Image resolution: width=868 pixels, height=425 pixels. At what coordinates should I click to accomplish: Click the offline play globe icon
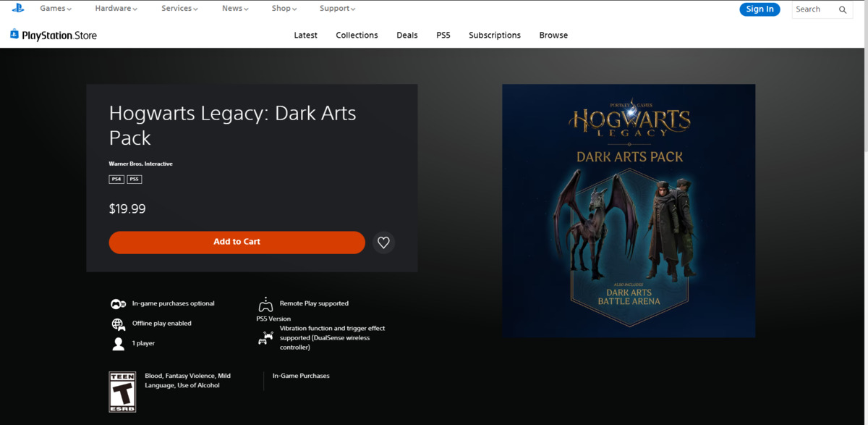coord(118,324)
